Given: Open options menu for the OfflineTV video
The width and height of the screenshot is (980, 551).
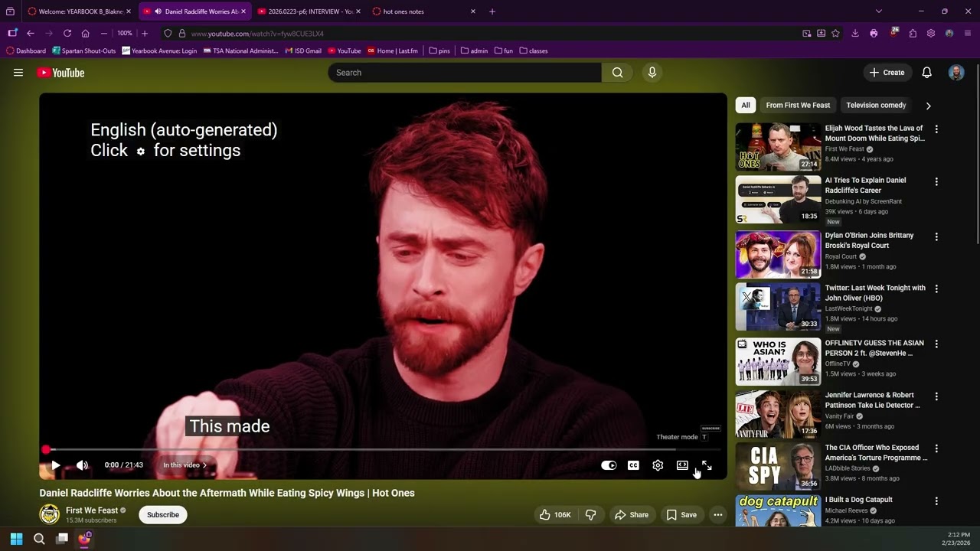Looking at the screenshot, I should (936, 344).
